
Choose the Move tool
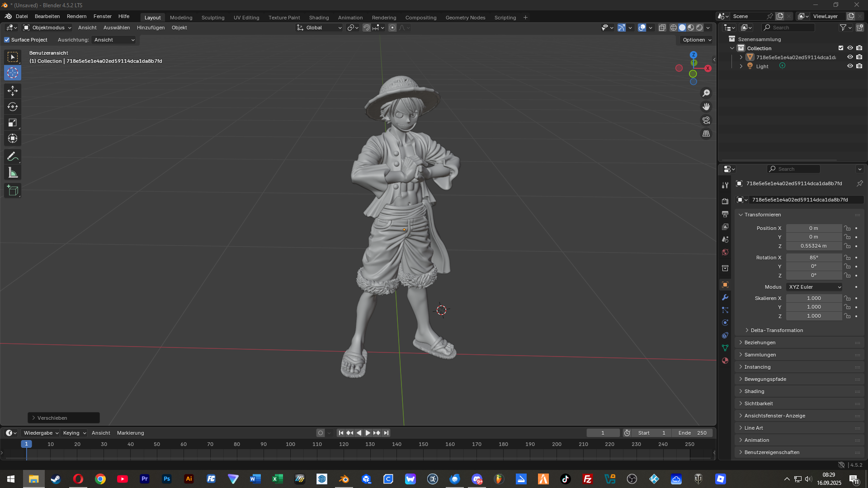click(x=13, y=91)
